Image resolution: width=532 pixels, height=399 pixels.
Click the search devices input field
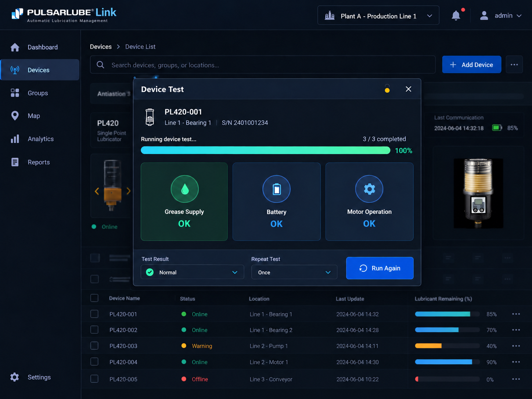[263, 65]
